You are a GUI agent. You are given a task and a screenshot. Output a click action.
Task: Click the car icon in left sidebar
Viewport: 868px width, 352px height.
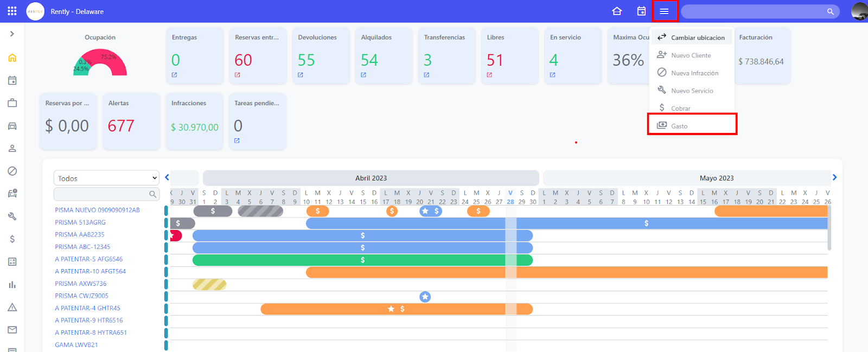12,126
